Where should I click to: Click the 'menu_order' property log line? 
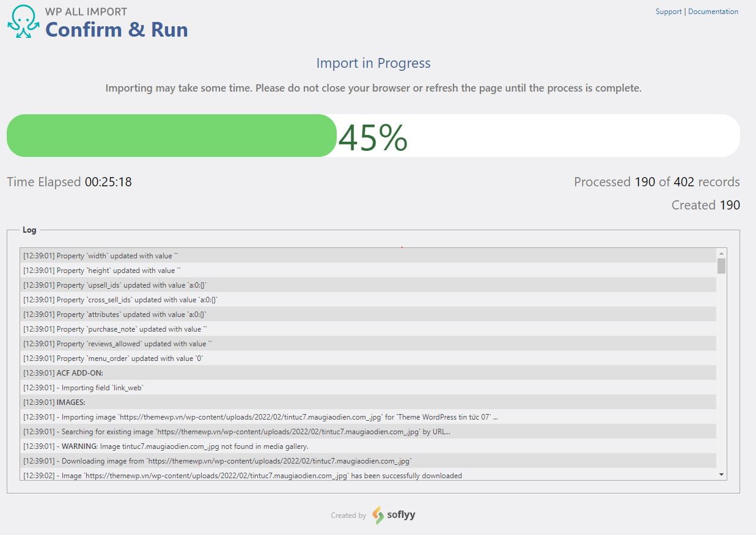pos(368,358)
